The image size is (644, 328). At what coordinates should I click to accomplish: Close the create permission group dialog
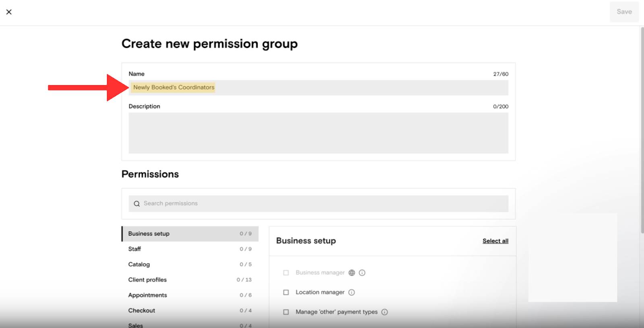pyautogui.click(x=9, y=12)
